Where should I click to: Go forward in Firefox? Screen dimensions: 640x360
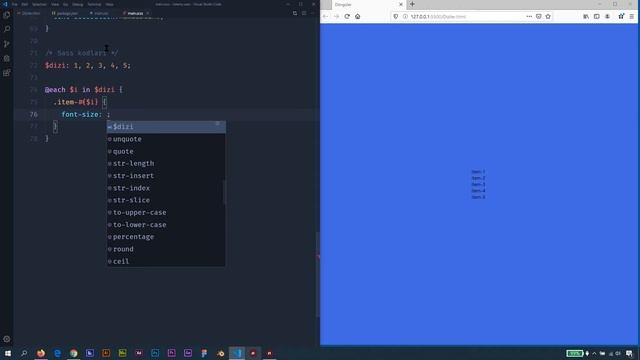click(336, 16)
